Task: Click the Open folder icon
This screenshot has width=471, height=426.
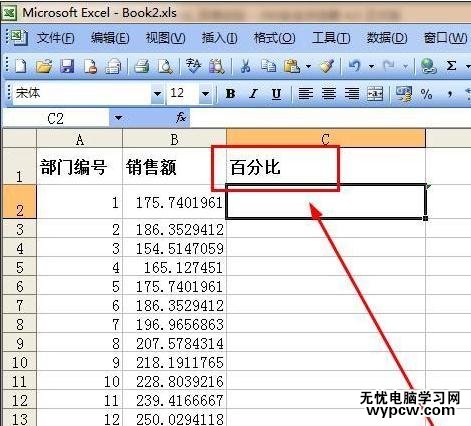Action: point(44,66)
